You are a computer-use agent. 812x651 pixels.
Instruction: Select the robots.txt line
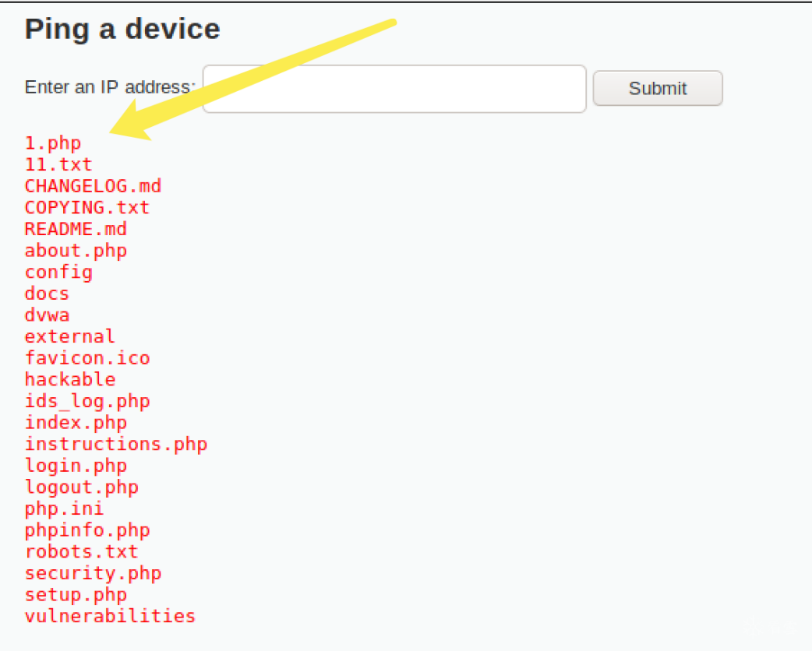pyautogui.click(x=81, y=551)
